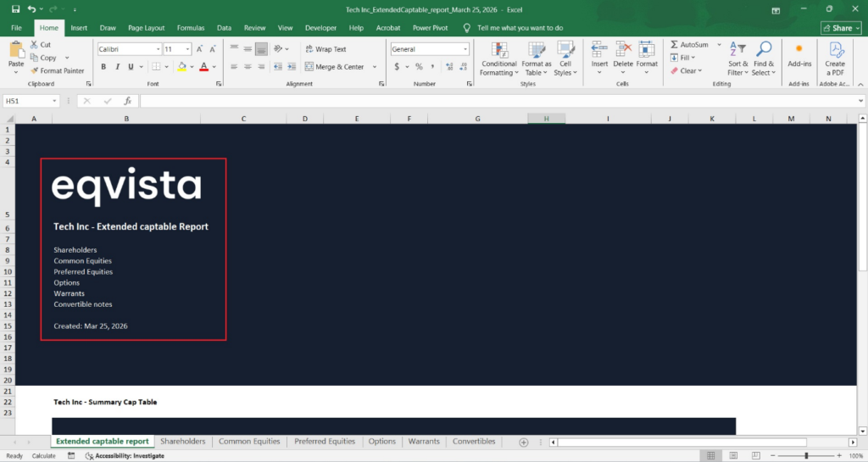Click the Create a PDF icon
This screenshot has height=462, width=868.
[835, 49]
